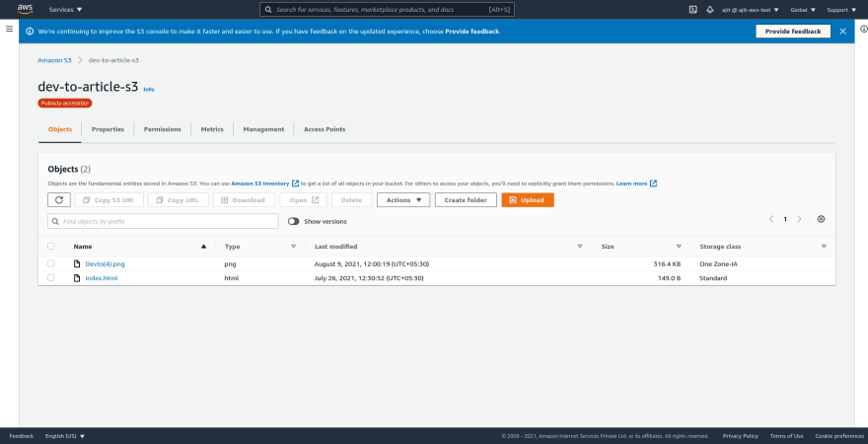The image size is (868, 444).
Task: Click the 316.4 KB size cell
Action: (667, 264)
